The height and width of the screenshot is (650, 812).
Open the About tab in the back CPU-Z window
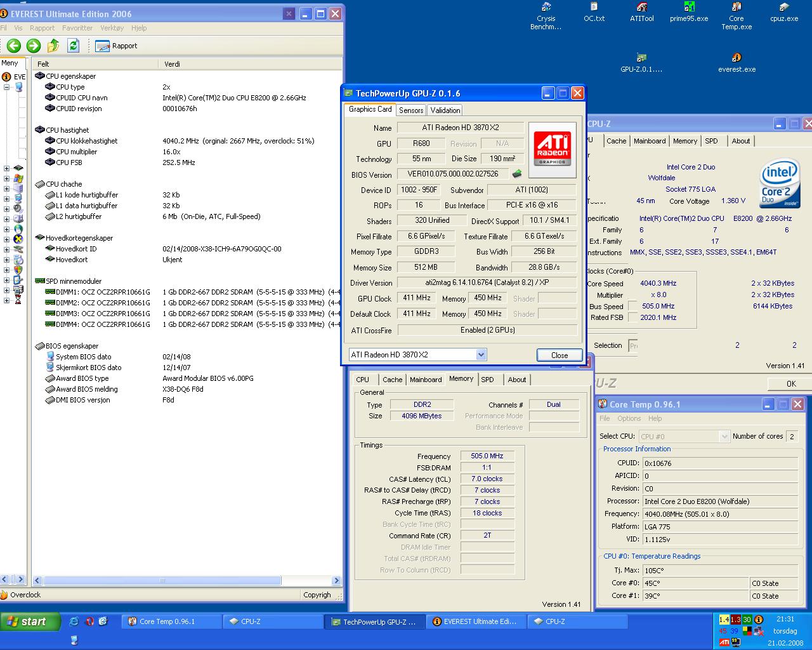tap(741, 141)
